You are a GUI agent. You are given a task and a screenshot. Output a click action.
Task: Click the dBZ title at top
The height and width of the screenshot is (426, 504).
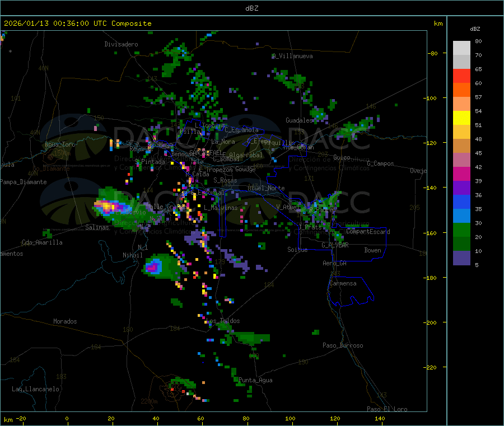pos(251,8)
